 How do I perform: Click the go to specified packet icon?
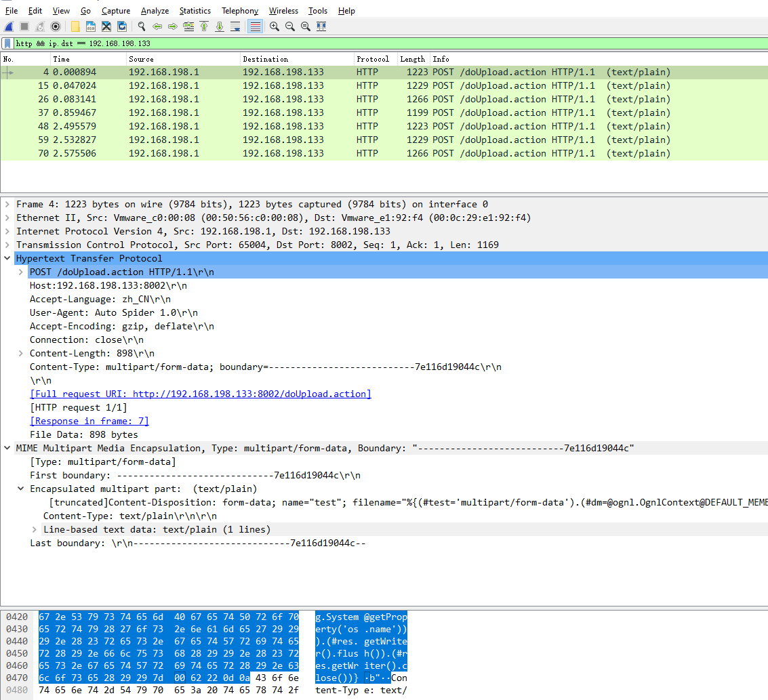[188, 26]
